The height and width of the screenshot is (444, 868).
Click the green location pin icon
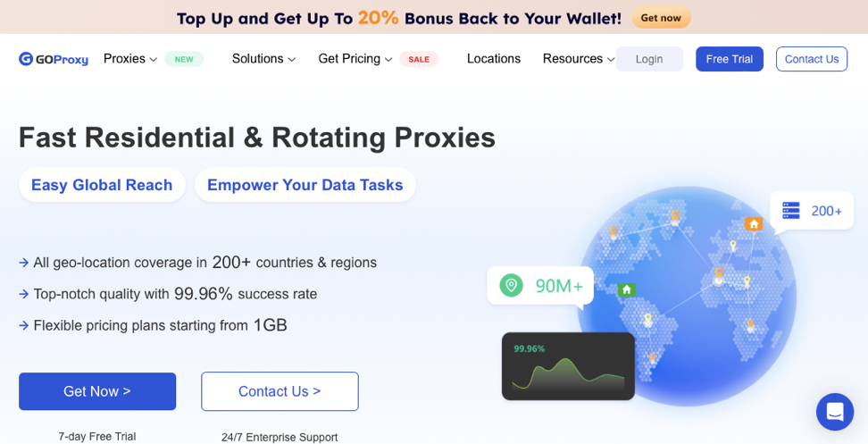coord(511,286)
